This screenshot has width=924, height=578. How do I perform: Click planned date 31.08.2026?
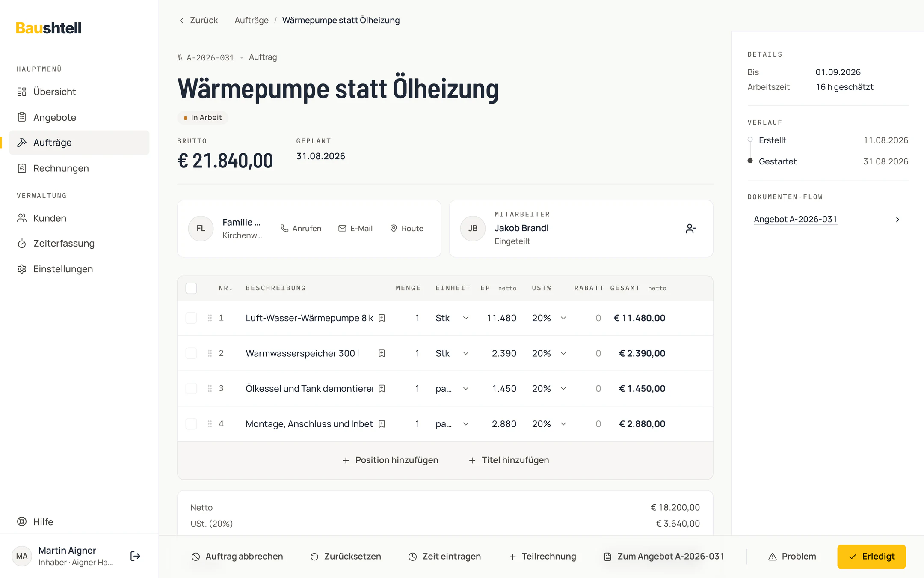point(321,156)
